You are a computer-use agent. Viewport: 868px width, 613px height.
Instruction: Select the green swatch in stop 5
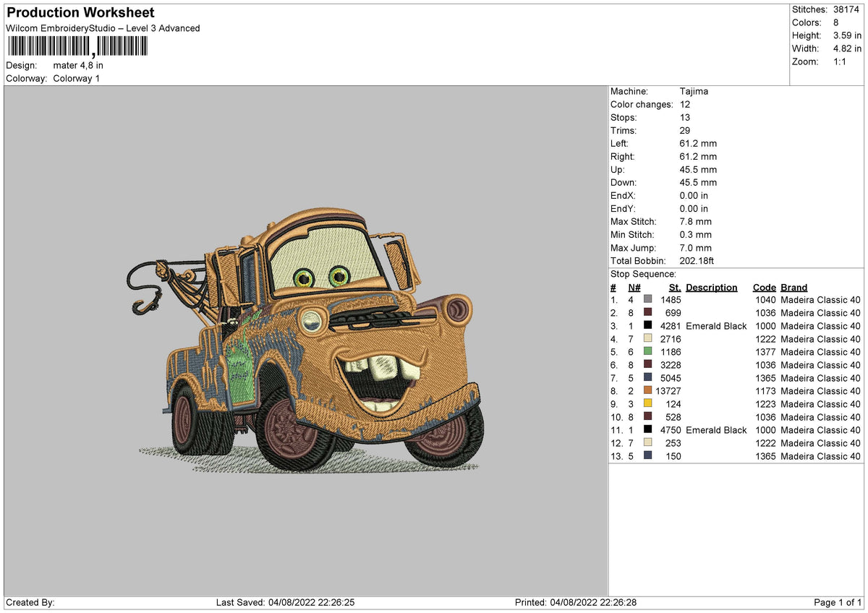(648, 351)
